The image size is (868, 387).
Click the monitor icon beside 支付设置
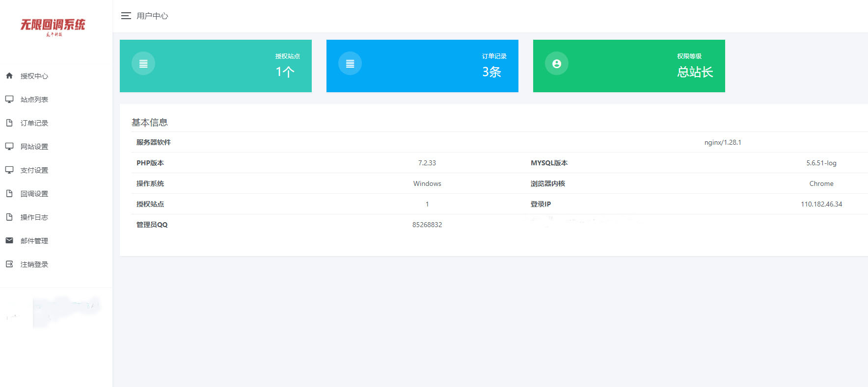click(x=9, y=170)
